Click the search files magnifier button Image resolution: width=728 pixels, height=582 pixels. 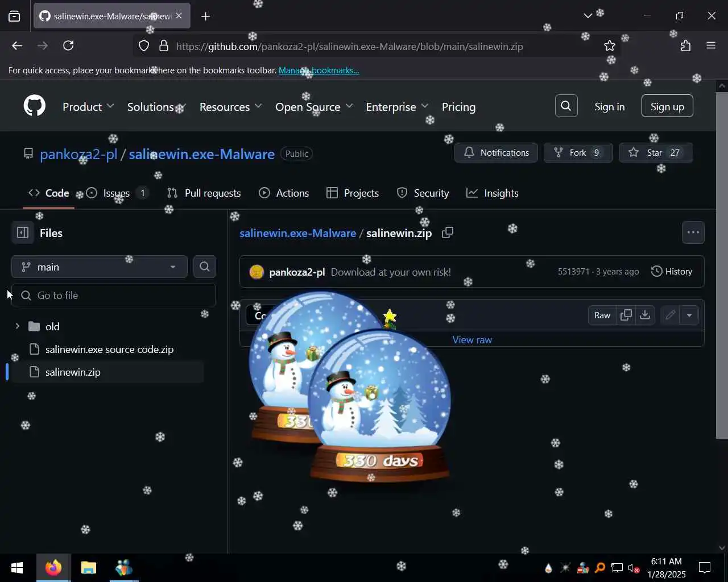click(205, 267)
